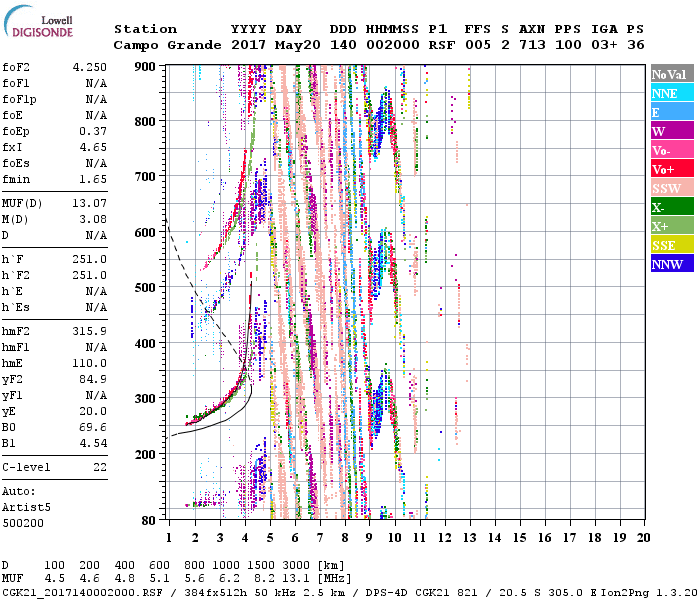Select the NNE cyan legend swatch
Viewport: 700px width, 600px height.
(x=672, y=92)
